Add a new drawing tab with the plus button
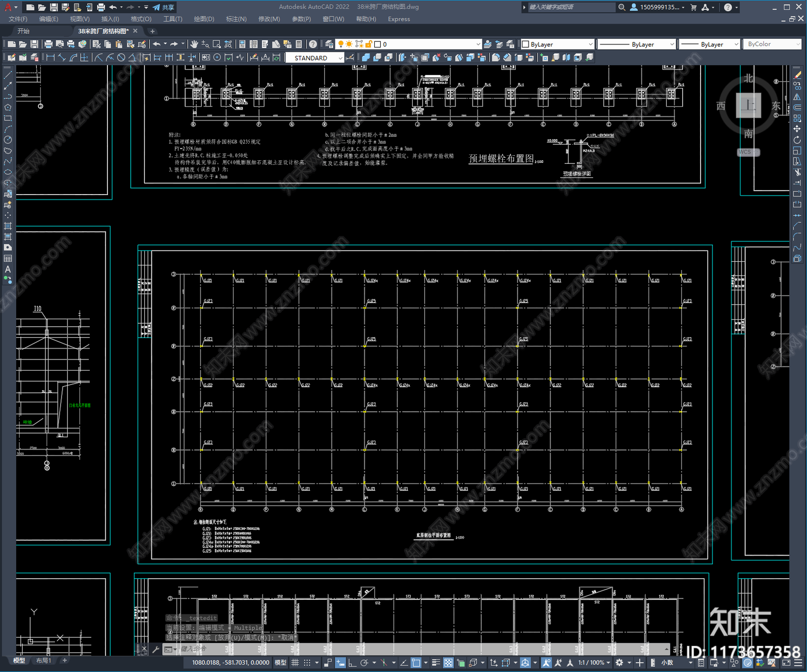Image resolution: width=807 pixels, height=672 pixels. (152, 31)
